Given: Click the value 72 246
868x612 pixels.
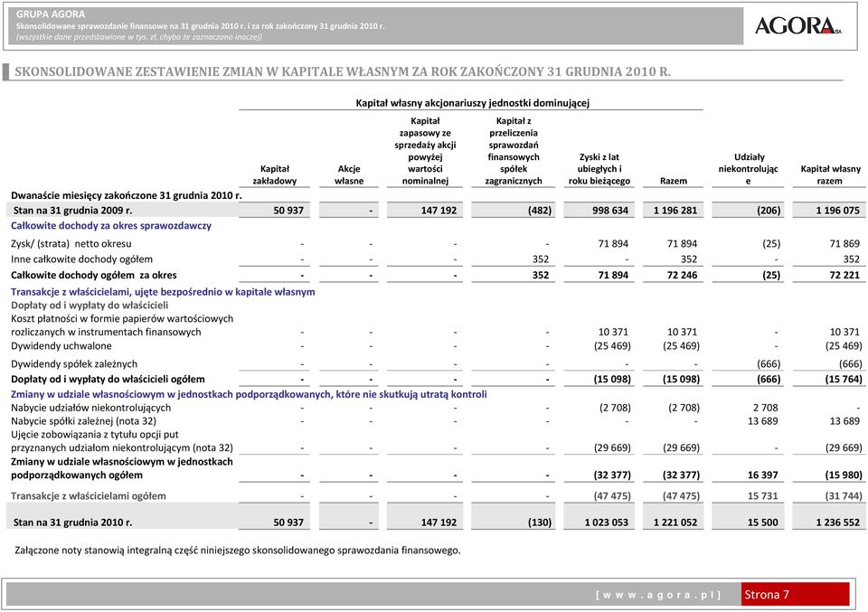Looking at the screenshot, I should (x=682, y=275).
